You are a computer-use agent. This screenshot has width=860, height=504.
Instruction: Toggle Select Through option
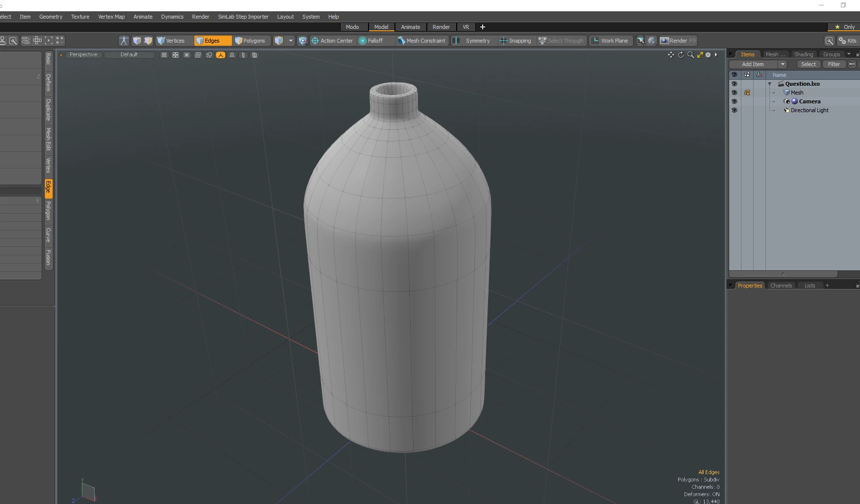click(561, 41)
